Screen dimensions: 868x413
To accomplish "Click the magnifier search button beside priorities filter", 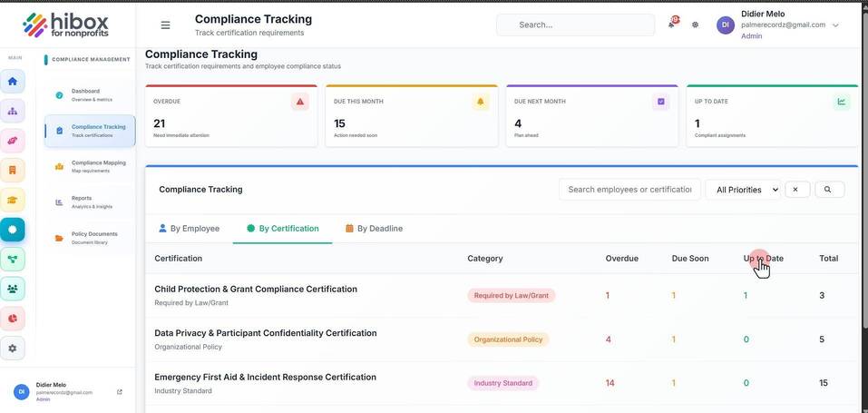I will coord(829,190).
